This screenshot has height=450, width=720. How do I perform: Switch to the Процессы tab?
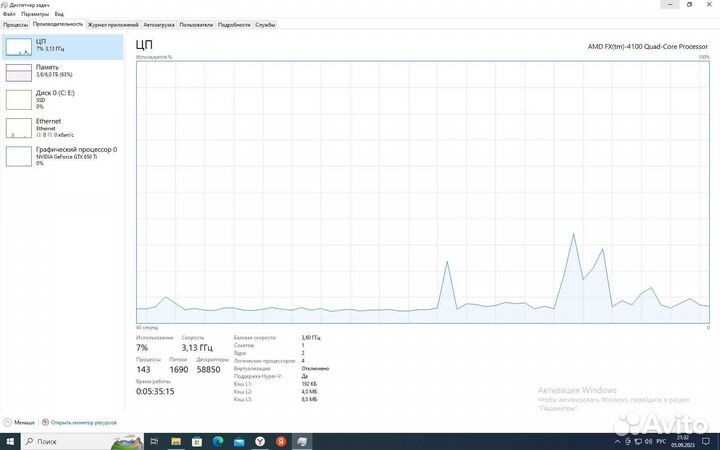(15, 24)
